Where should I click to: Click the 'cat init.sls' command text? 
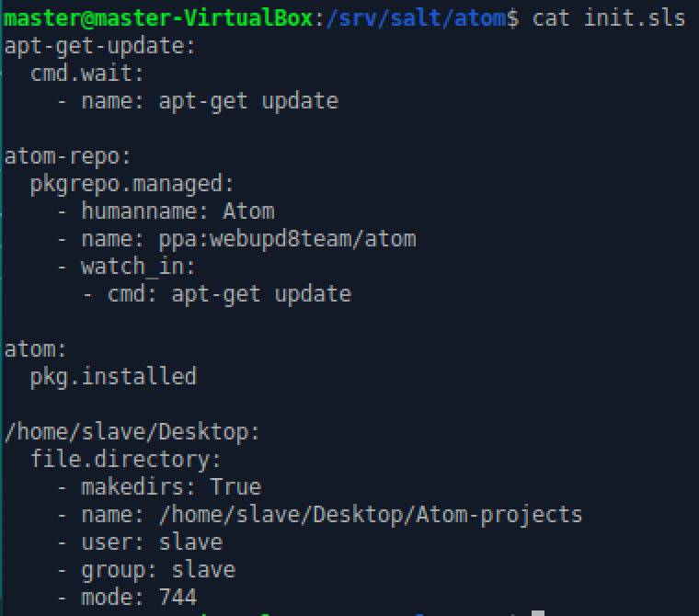pyautogui.click(x=609, y=17)
